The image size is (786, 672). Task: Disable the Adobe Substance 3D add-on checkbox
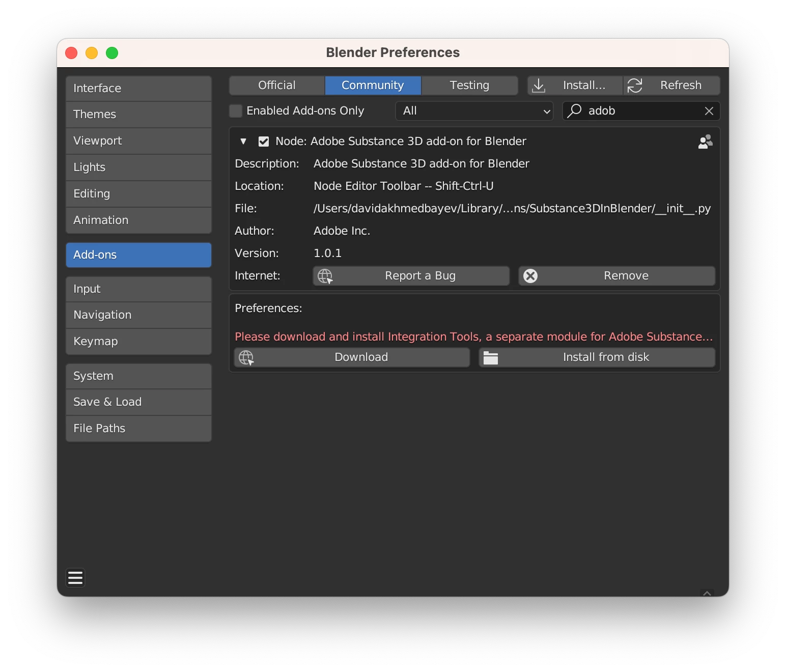[x=264, y=142]
